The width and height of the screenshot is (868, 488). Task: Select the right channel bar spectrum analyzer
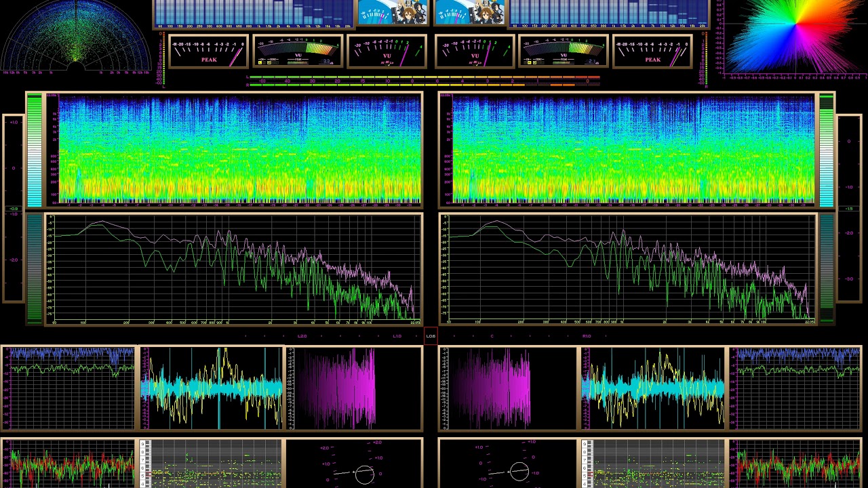point(608,14)
